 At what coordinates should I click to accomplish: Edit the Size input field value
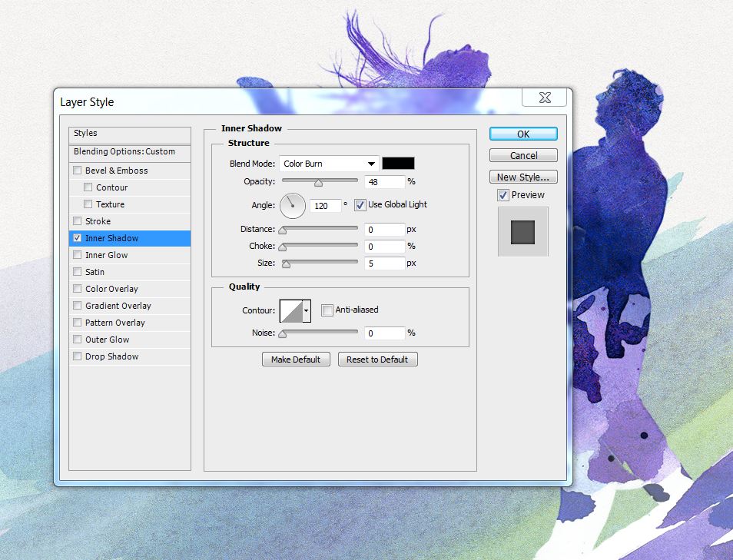383,263
